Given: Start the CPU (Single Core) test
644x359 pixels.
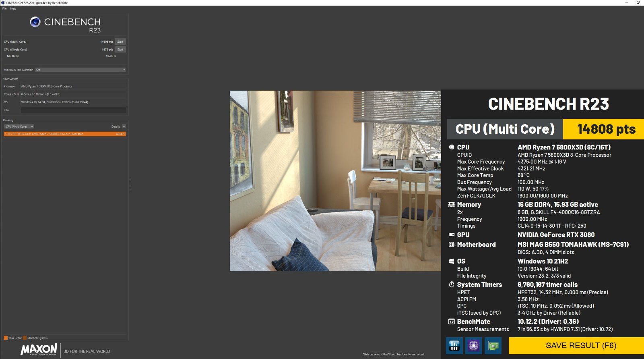Looking at the screenshot, I should coord(120,50).
